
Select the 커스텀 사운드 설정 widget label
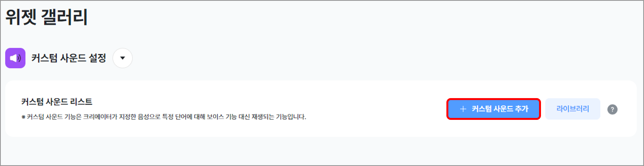click(69, 58)
